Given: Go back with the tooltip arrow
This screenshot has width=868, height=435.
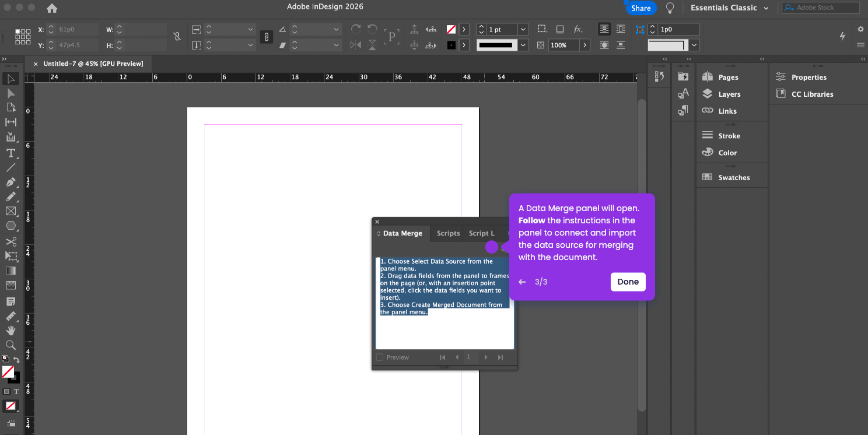Looking at the screenshot, I should coord(522,282).
